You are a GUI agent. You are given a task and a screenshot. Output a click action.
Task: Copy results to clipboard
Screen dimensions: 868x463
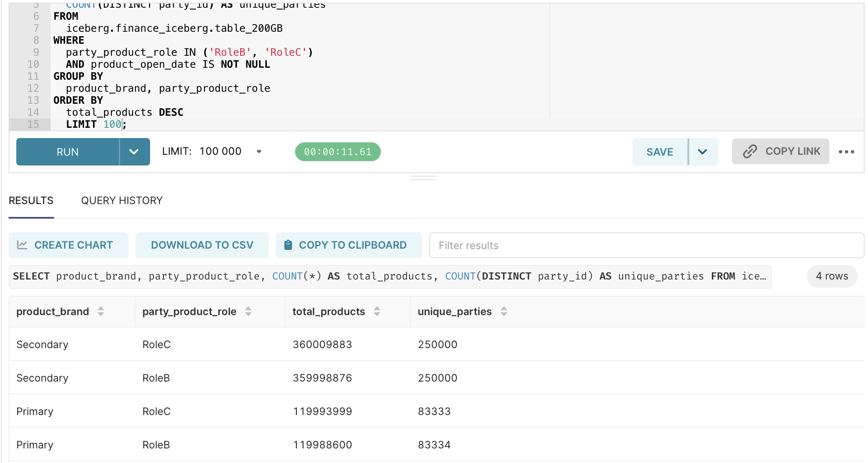(x=349, y=245)
